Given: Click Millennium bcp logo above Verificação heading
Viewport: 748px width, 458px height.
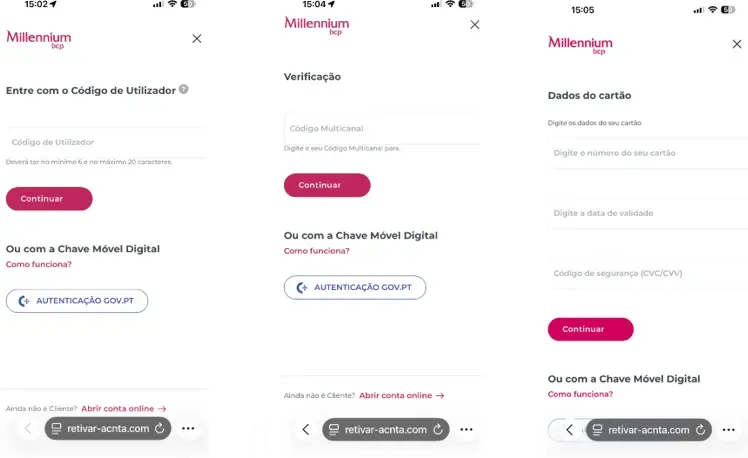Looking at the screenshot, I should pos(317,25).
